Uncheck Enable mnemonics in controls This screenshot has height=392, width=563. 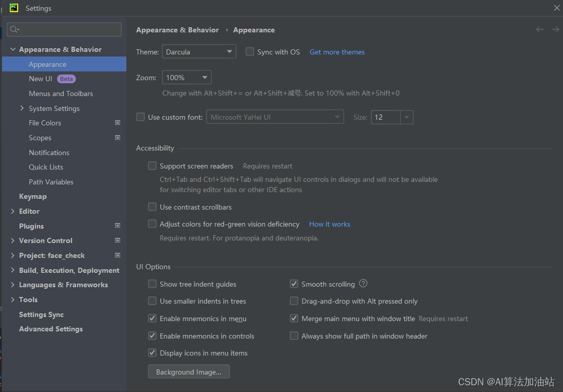[152, 335]
